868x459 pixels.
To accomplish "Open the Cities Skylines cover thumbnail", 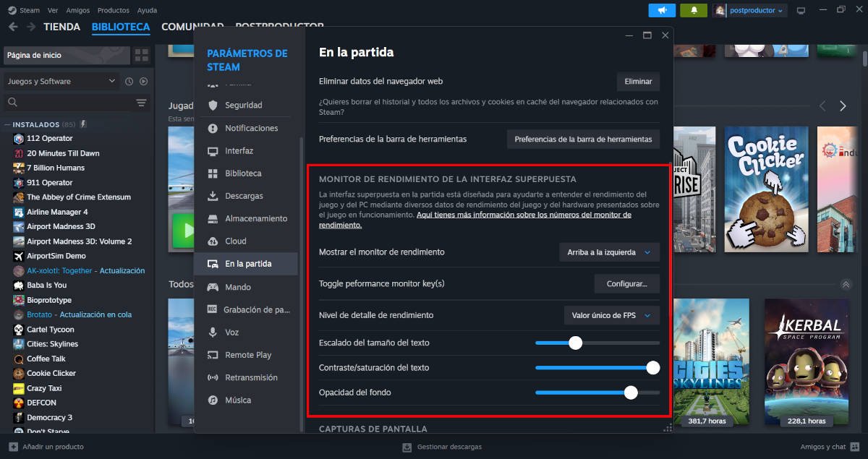I will tap(710, 363).
